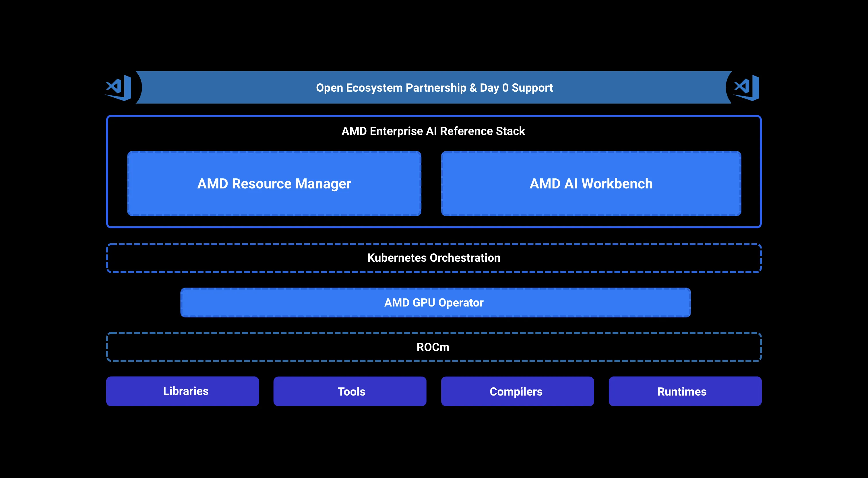868x478 pixels.
Task: Open the Compilers block
Action: (517, 391)
